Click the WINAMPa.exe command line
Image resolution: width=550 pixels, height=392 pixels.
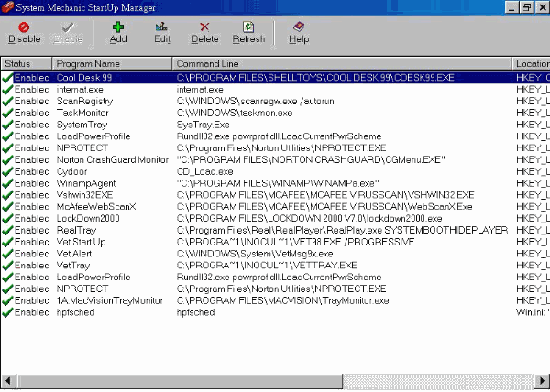click(x=278, y=183)
